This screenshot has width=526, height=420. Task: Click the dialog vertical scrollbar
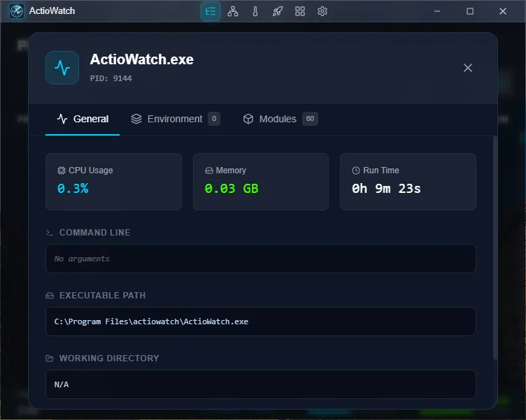click(495, 248)
